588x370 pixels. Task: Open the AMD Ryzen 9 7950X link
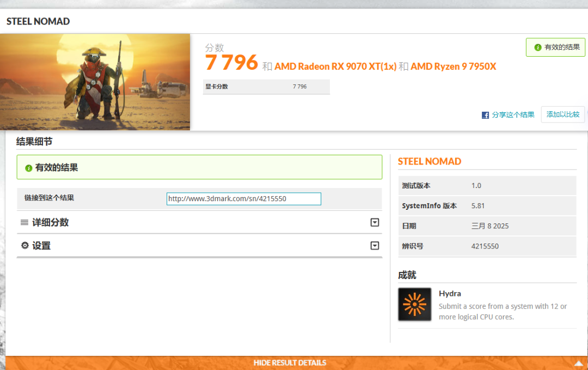[x=453, y=66]
